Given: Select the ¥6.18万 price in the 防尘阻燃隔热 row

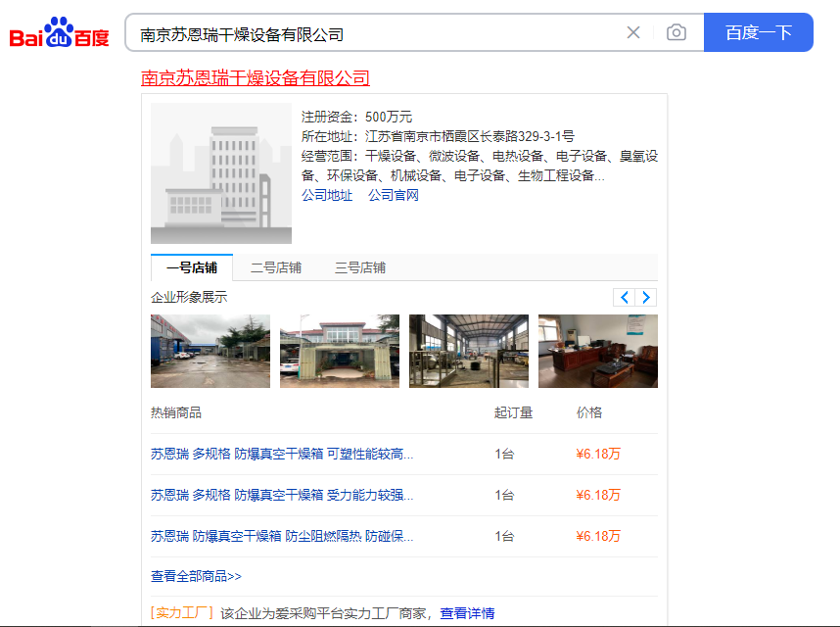Looking at the screenshot, I should pos(598,536).
